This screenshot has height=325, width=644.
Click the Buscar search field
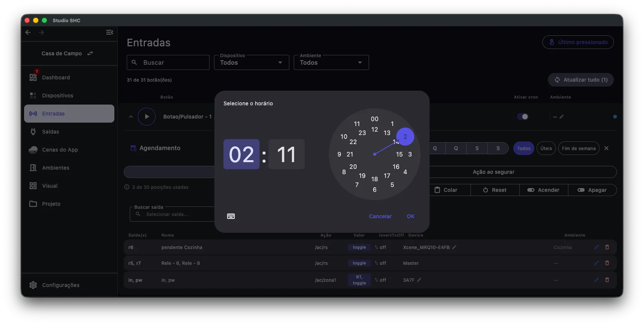click(x=168, y=62)
